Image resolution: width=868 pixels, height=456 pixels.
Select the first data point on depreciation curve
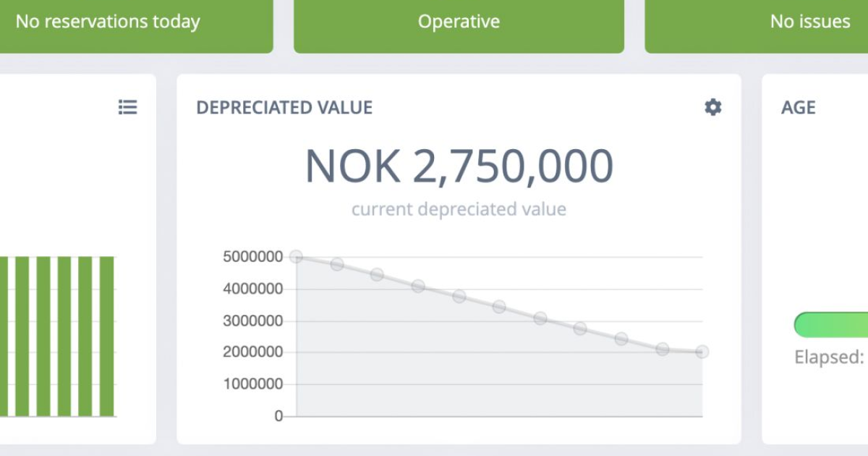click(296, 256)
